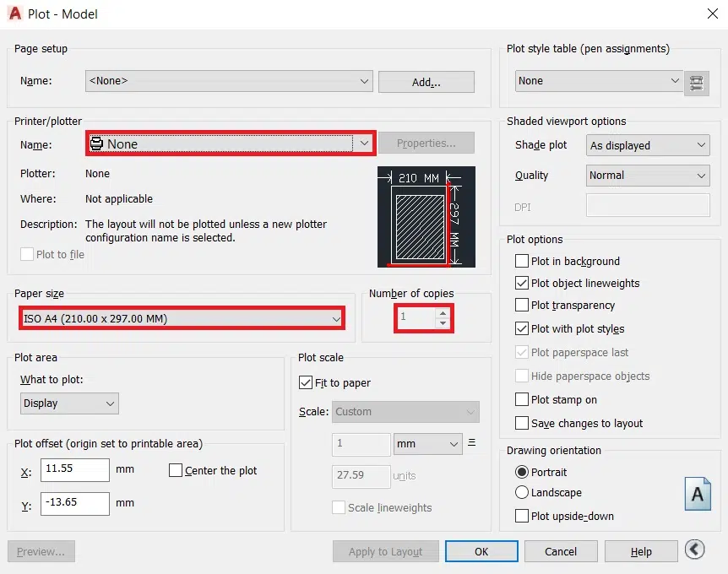Viewport: 728px width, 574px height.
Task: Click the page orientation preview icon
Action: 697,495
